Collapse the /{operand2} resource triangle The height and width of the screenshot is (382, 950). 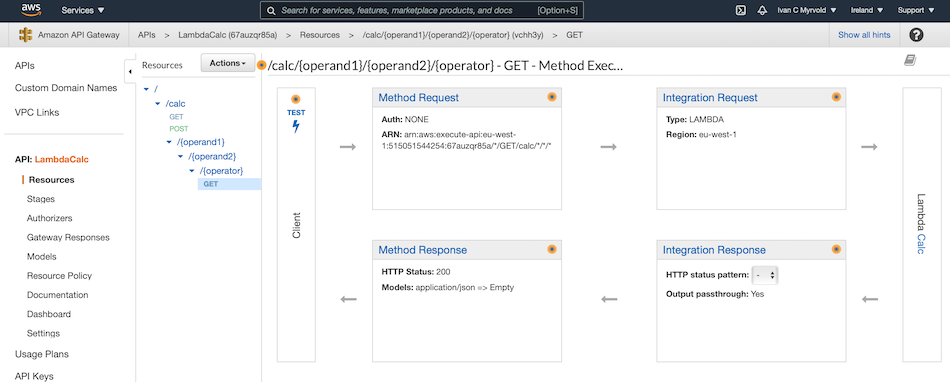(x=181, y=157)
